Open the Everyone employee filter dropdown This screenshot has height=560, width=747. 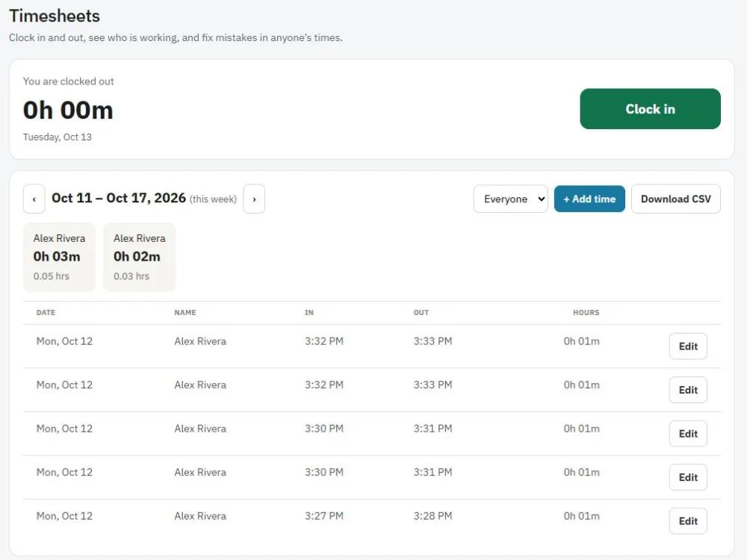[511, 199]
